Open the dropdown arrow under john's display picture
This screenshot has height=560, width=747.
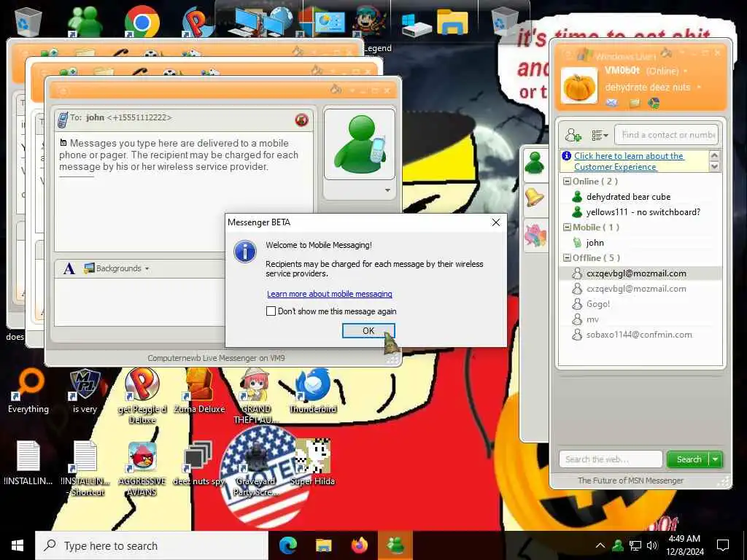tap(387, 190)
